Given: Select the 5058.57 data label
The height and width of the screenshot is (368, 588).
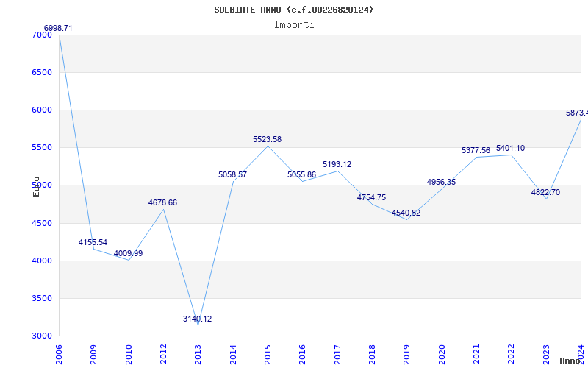Looking at the screenshot, I should (232, 174).
